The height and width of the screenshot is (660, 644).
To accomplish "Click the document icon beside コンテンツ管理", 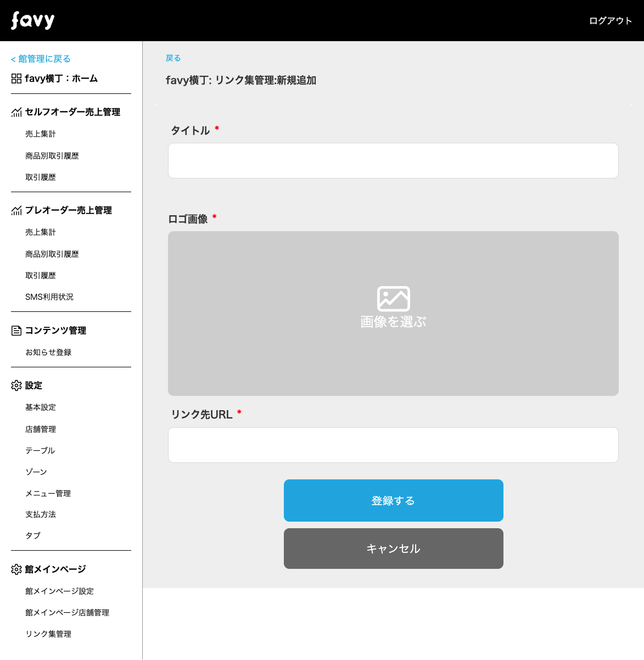I will (16, 331).
